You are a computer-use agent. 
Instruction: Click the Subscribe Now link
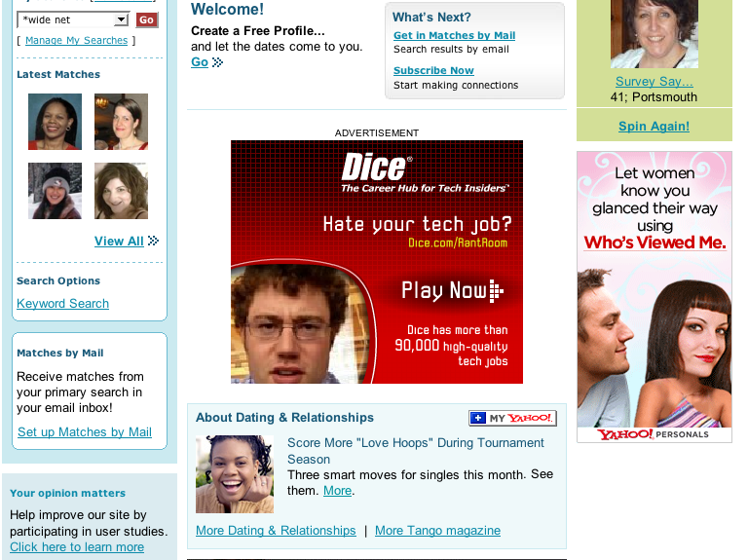(433, 70)
